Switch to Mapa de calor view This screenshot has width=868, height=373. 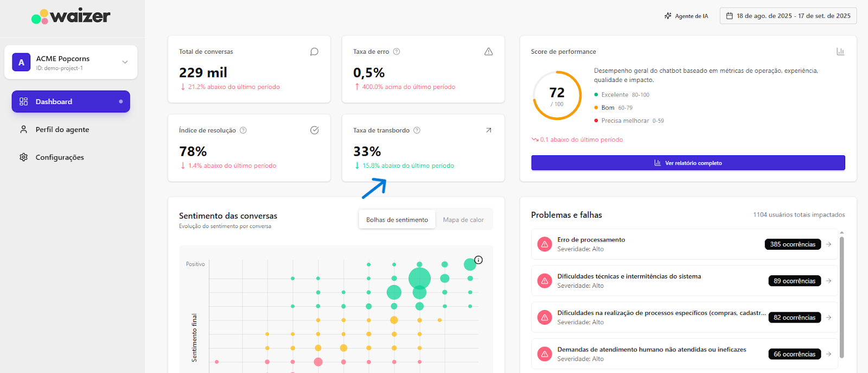click(x=463, y=220)
